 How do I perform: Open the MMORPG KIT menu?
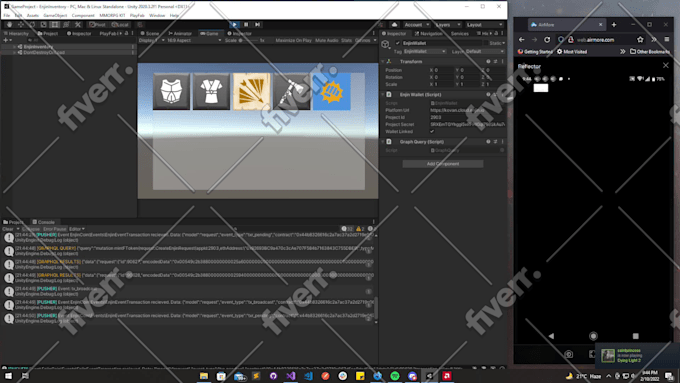coord(112,15)
